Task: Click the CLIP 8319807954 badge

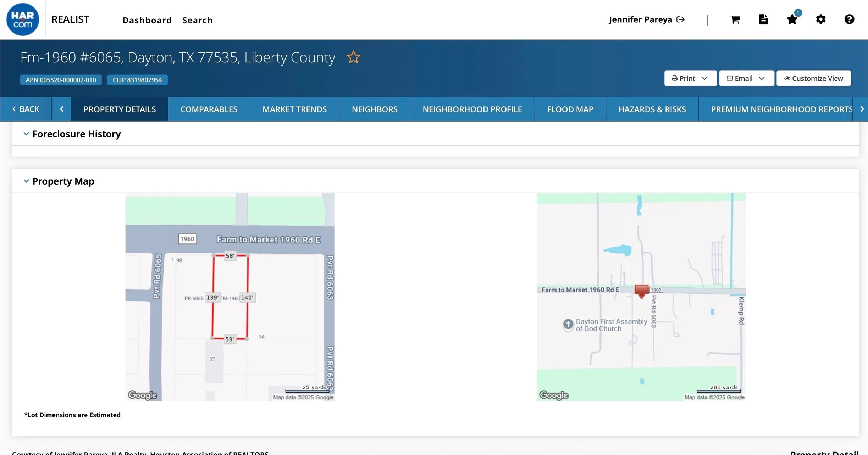Action: click(x=137, y=80)
